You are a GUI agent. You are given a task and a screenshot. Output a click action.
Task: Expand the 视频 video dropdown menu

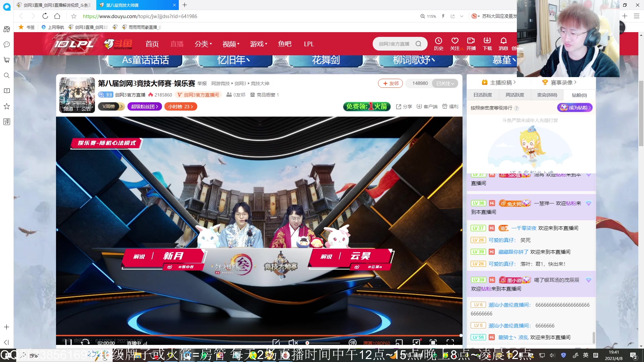point(231,44)
